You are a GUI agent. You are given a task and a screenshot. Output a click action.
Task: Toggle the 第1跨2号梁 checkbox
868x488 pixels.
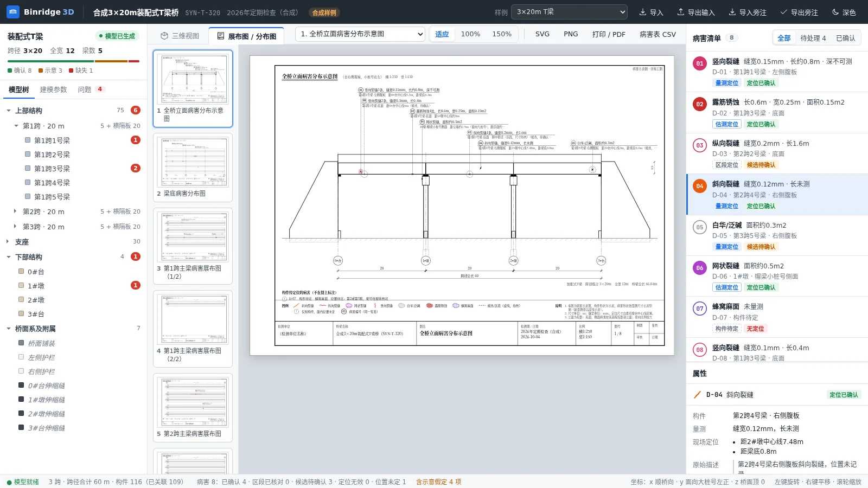click(x=28, y=154)
